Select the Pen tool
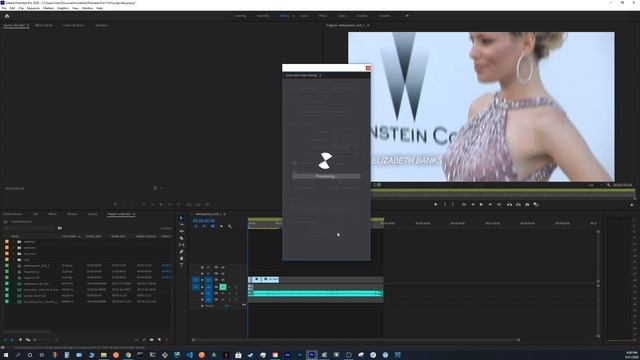This screenshot has width=640, height=360. click(x=182, y=251)
